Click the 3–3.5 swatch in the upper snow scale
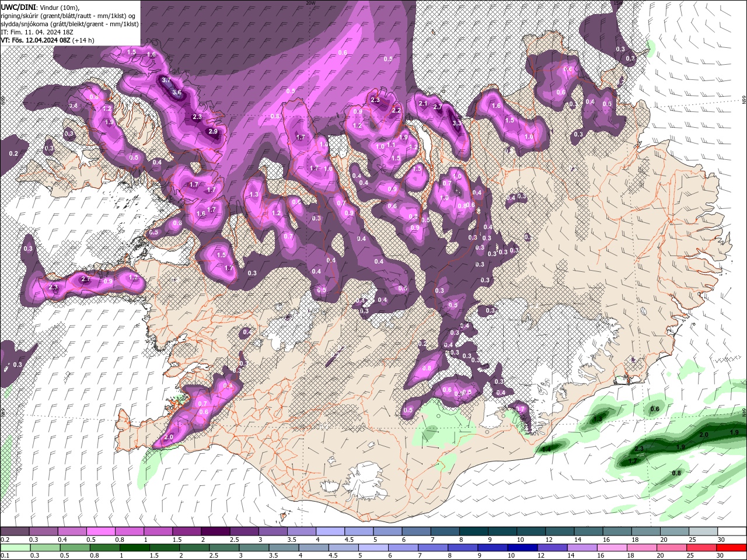Image resolution: width=747 pixels, height=560 pixels. click(x=273, y=531)
